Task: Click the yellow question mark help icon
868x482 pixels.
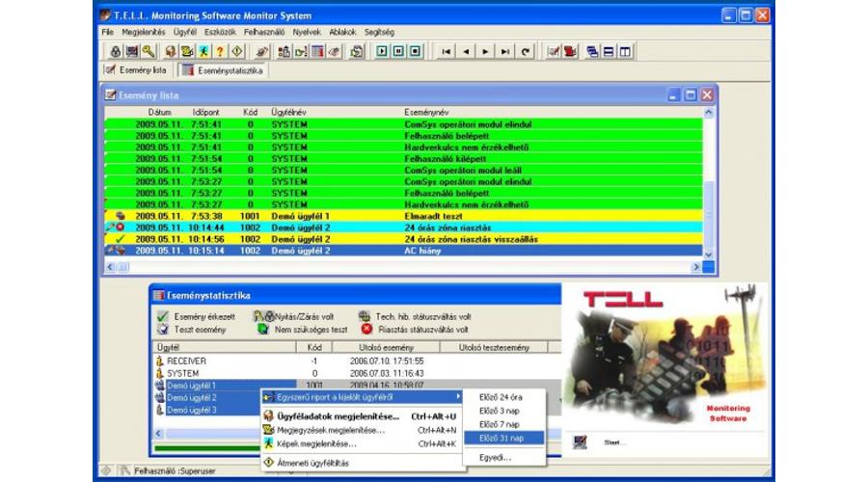Action: pyautogui.click(x=220, y=51)
